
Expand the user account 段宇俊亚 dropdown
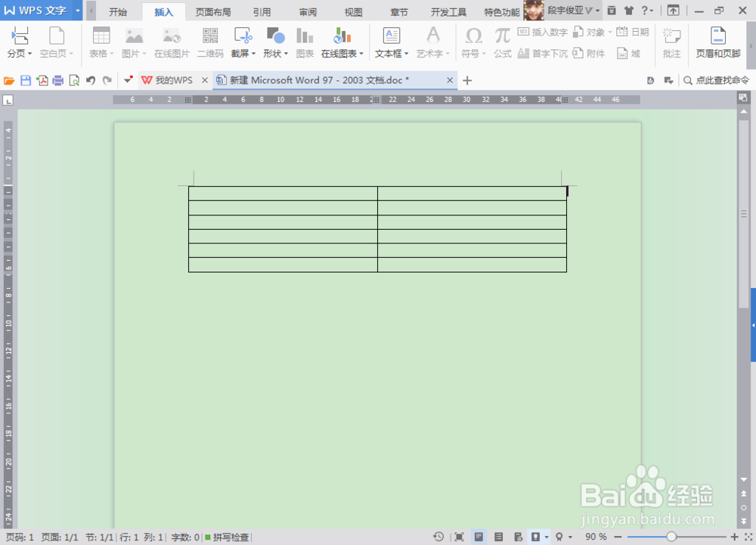click(597, 10)
